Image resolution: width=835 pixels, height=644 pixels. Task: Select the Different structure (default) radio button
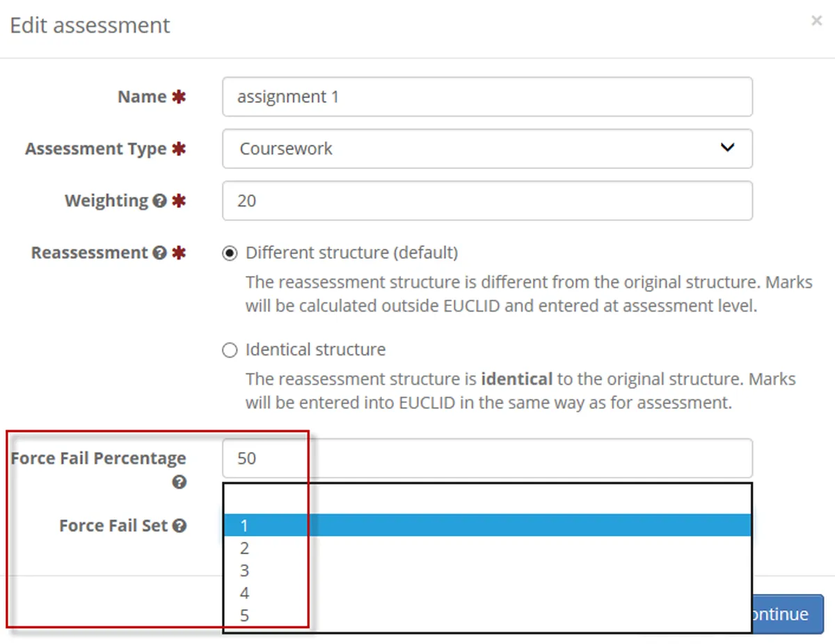[230, 253]
